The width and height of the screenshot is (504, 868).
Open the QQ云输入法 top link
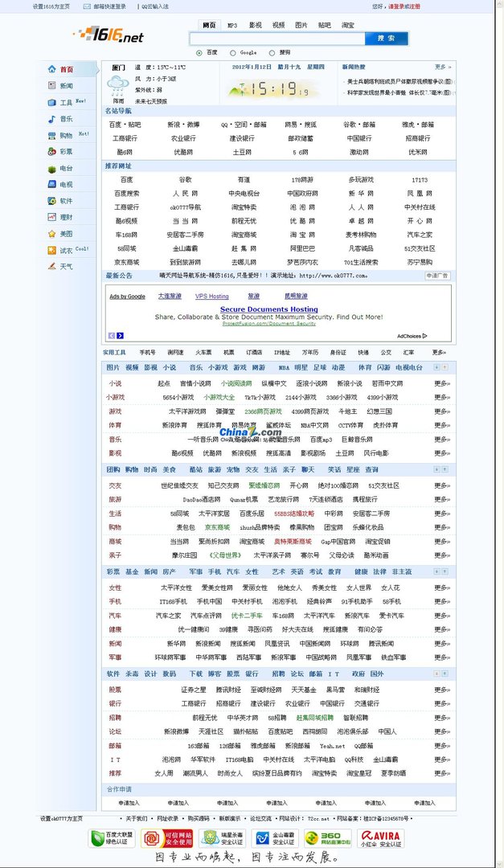pyautogui.click(x=155, y=6)
